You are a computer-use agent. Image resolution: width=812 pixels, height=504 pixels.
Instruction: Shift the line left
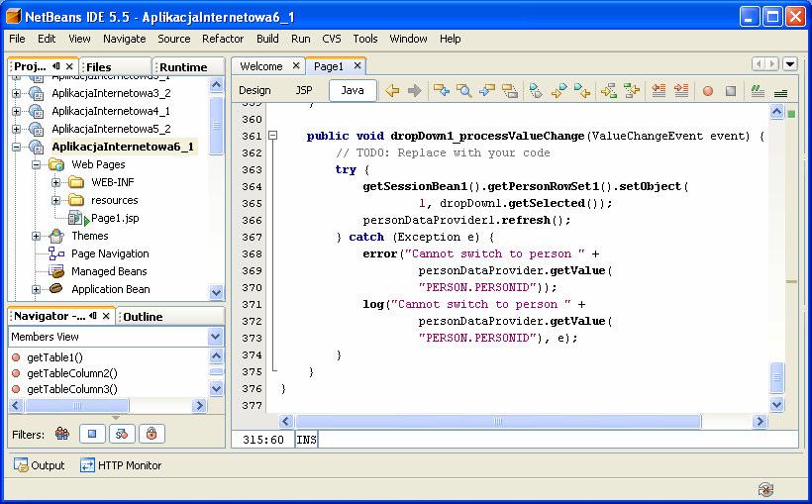(659, 91)
